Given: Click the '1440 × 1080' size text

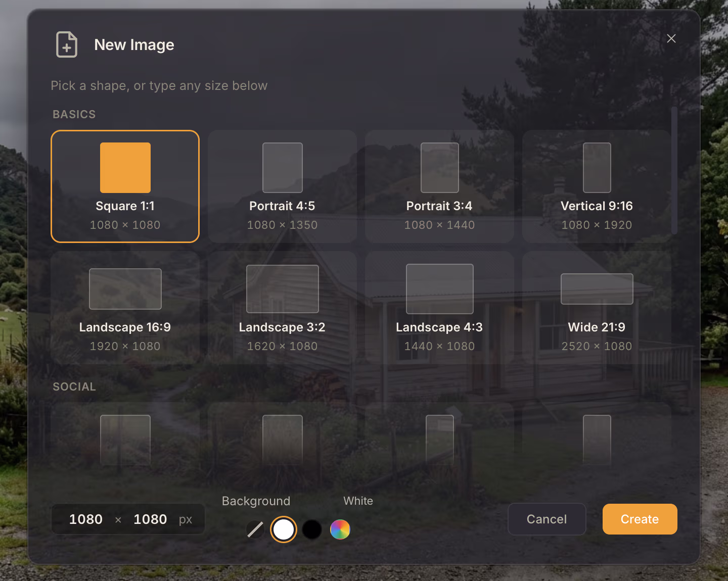Looking at the screenshot, I should click(439, 346).
